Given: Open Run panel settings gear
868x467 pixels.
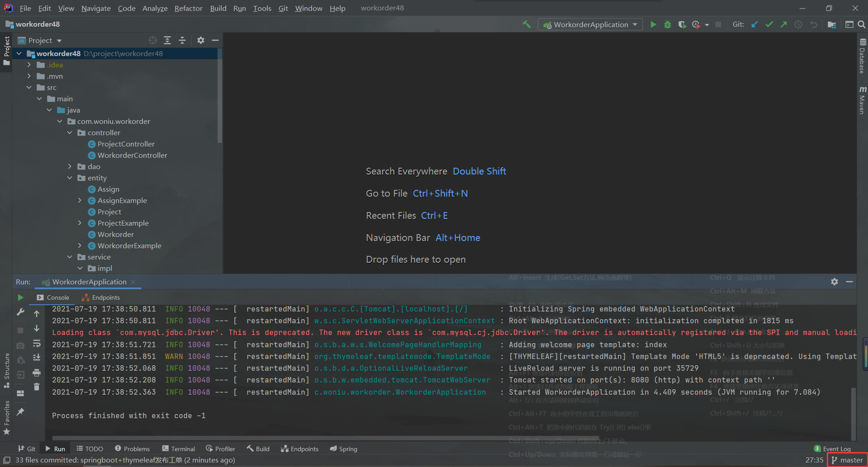Looking at the screenshot, I should (x=835, y=282).
